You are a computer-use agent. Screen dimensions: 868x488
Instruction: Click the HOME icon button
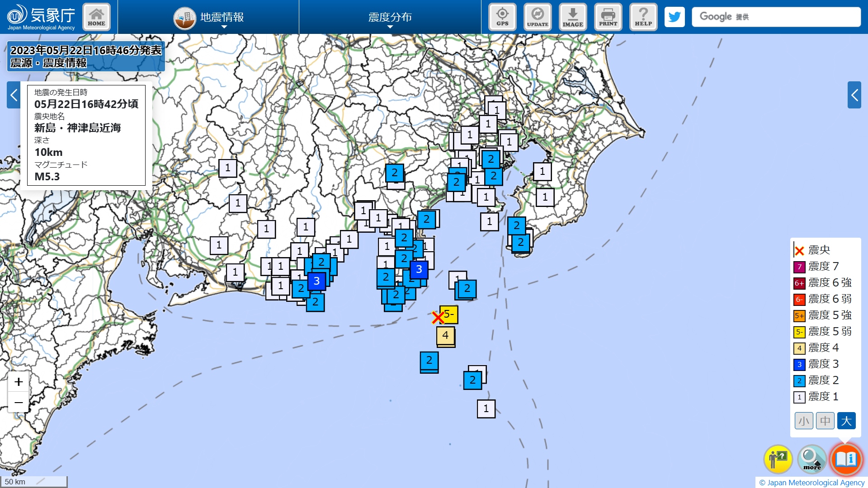[96, 17]
